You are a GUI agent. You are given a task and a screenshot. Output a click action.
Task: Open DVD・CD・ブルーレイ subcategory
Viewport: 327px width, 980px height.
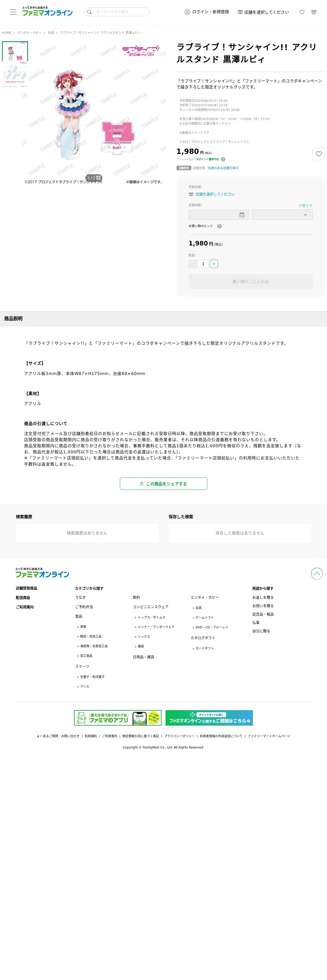pos(212,627)
